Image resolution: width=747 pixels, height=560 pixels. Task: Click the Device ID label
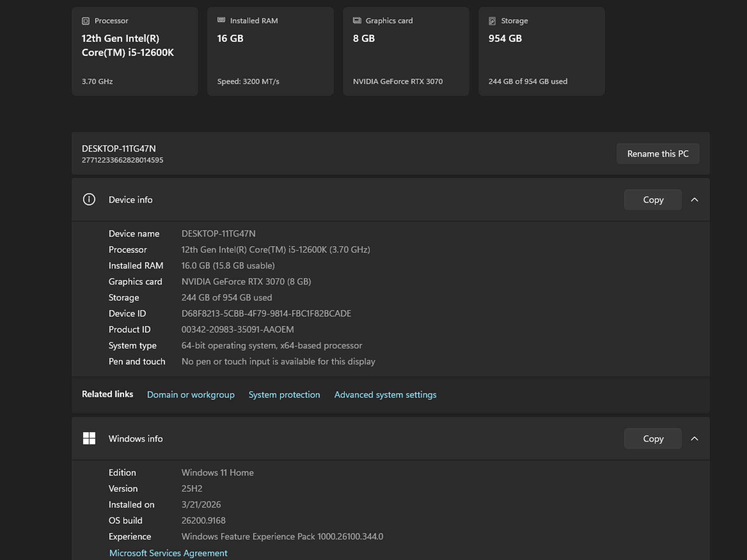pyautogui.click(x=127, y=314)
